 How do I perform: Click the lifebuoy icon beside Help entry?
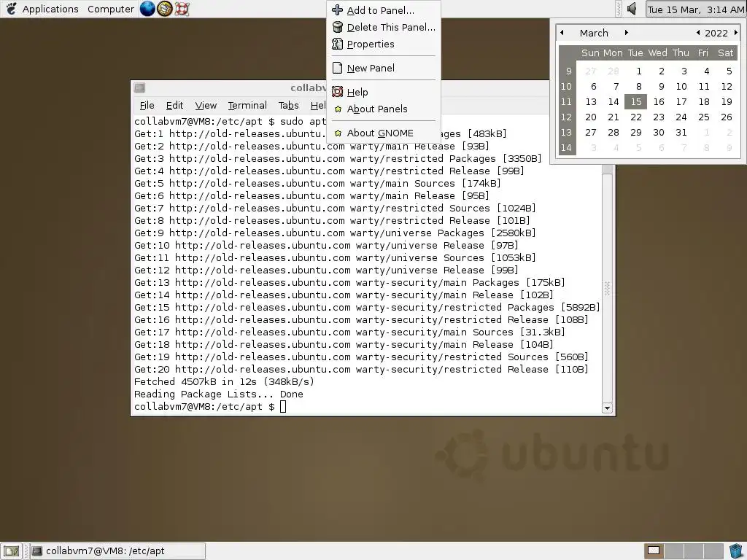[337, 91]
